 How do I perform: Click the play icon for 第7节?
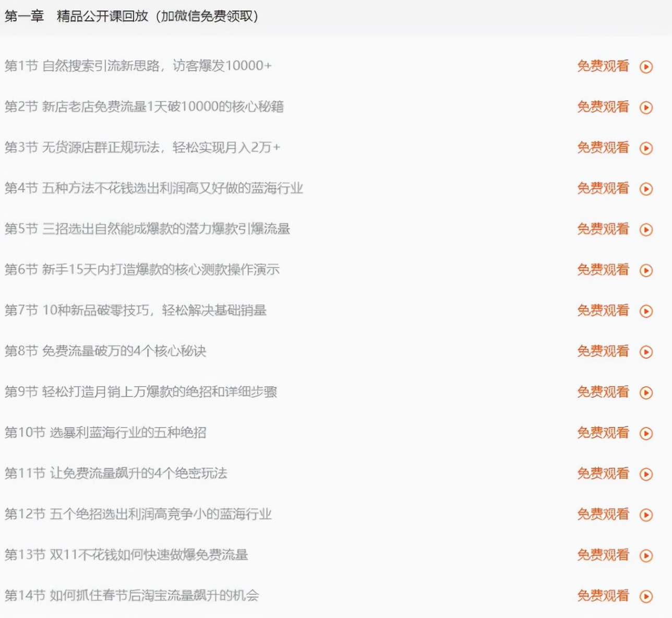tap(646, 311)
